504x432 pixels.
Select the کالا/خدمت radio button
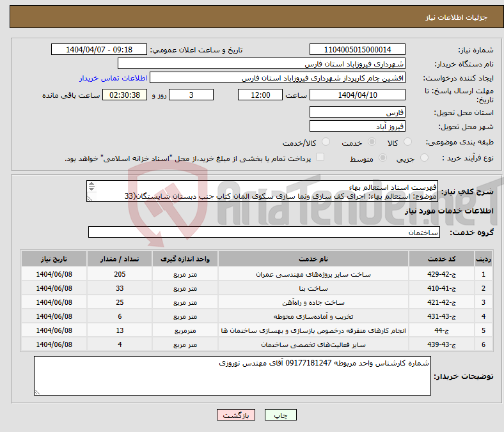point(326,142)
